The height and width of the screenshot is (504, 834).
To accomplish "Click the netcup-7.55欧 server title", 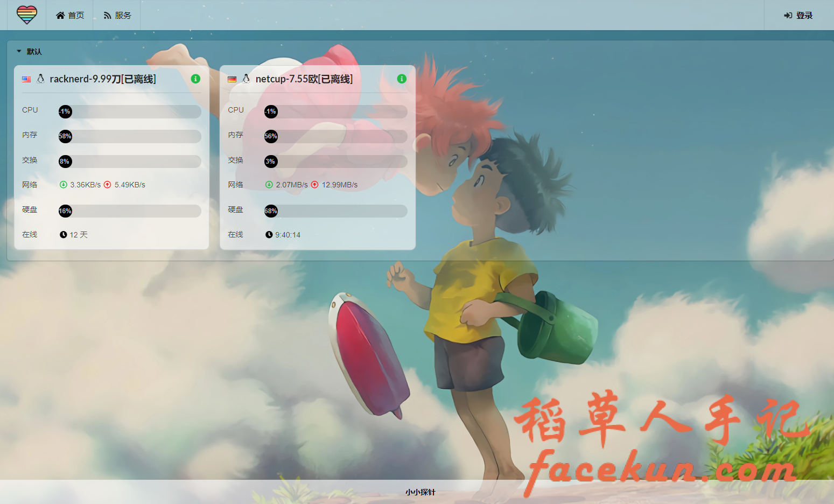I will (x=304, y=79).
